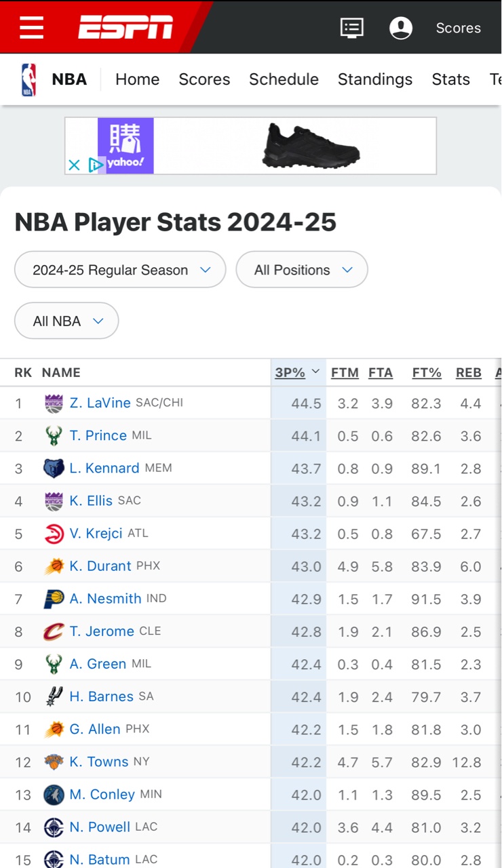The width and height of the screenshot is (502, 868).
Task: Sort table by 3P% column header
Action: (290, 372)
